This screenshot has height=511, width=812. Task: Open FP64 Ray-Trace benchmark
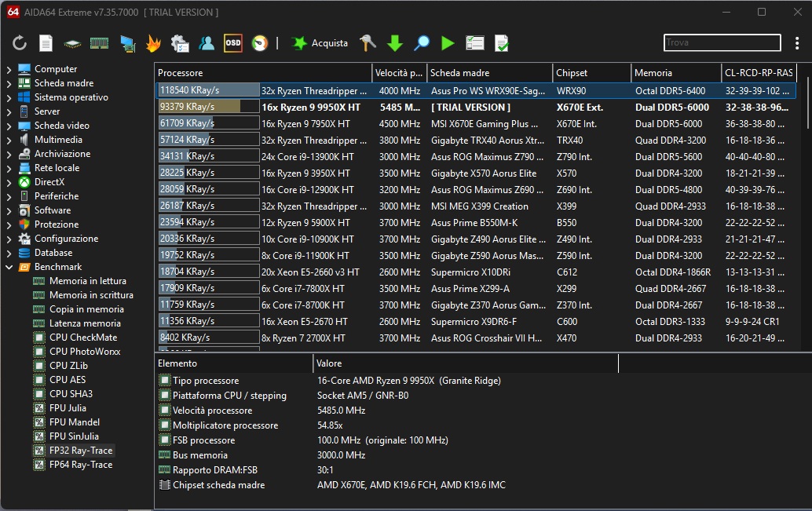[x=81, y=465]
